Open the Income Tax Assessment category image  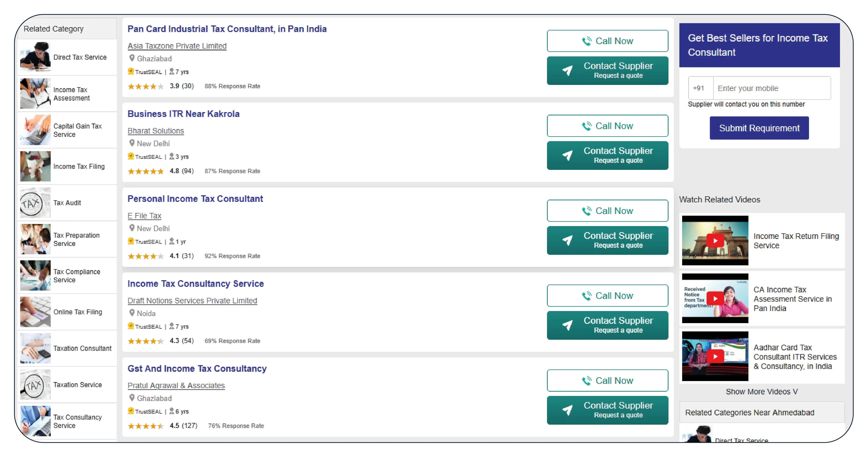[35, 93]
